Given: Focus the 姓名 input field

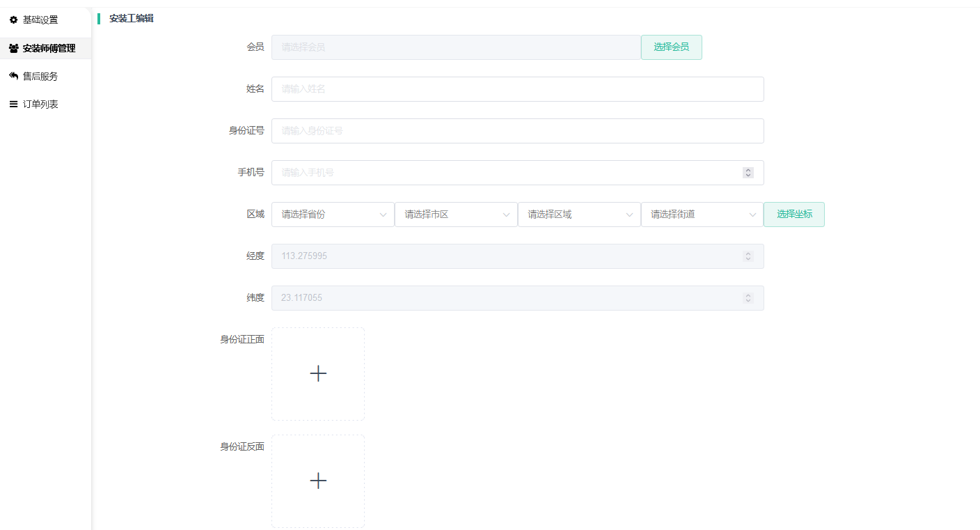Looking at the screenshot, I should click(x=517, y=89).
